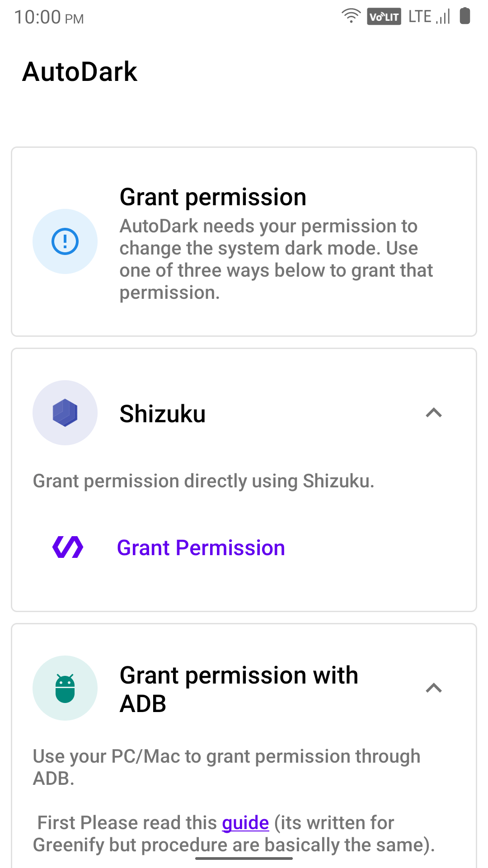Tap the battery icon in status bar
488x868 pixels.
[x=465, y=16]
